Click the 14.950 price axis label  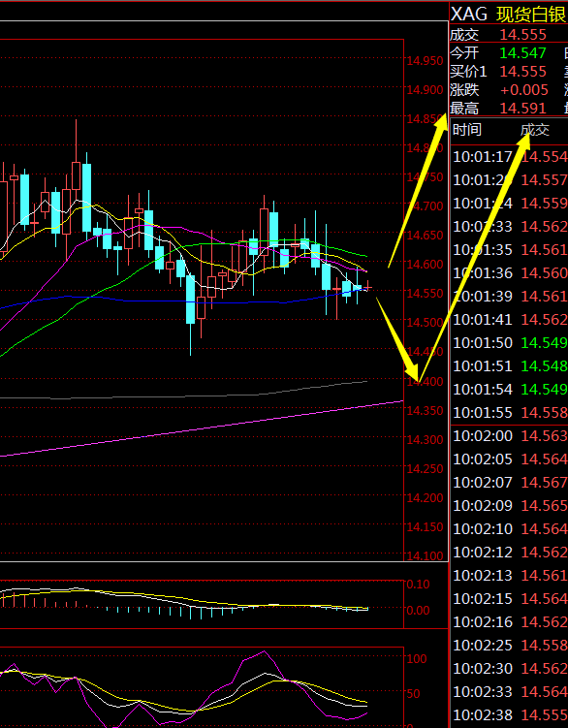coord(425,61)
